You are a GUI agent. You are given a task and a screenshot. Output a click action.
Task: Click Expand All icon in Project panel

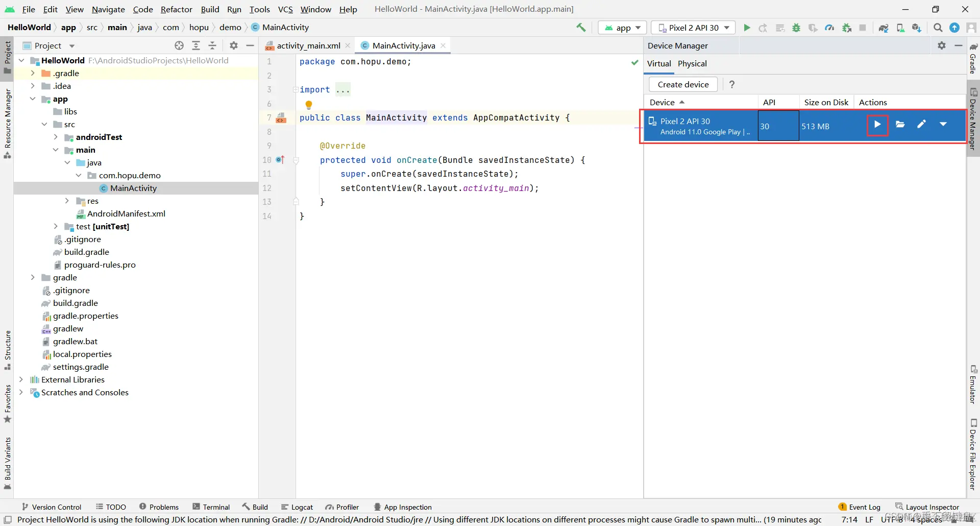[196, 45]
